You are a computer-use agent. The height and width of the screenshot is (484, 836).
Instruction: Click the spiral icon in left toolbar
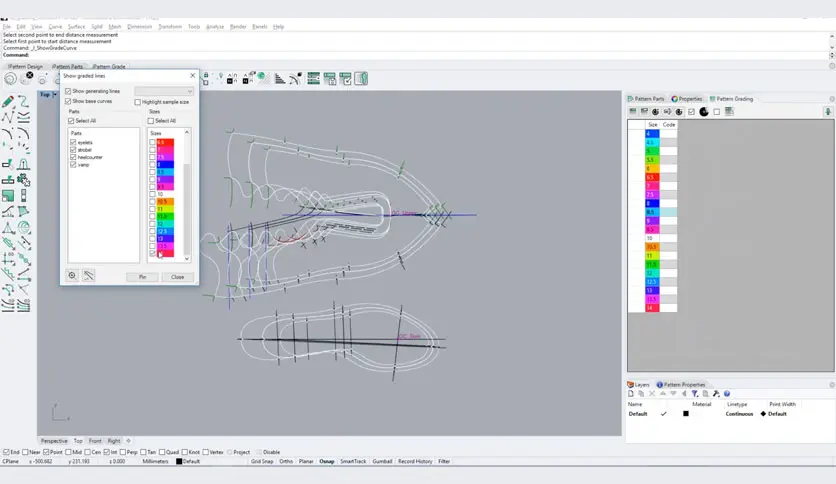point(23,228)
